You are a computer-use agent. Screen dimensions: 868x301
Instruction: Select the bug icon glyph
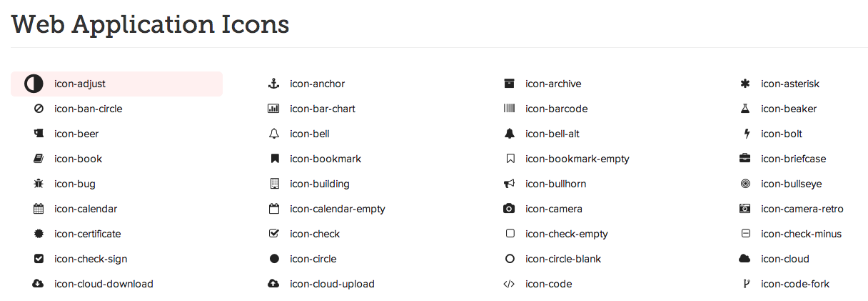[x=39, y=184]
